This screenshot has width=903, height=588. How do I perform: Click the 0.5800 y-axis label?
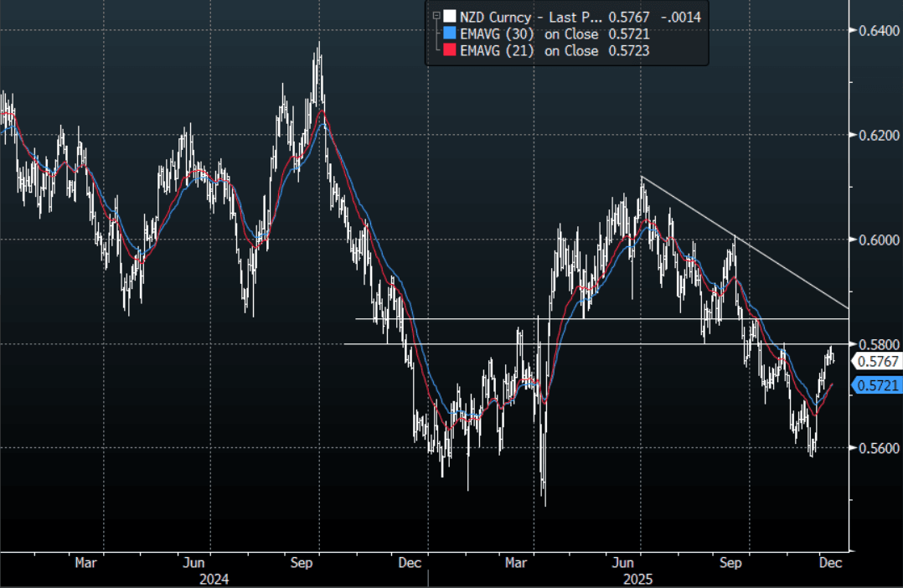879,344
